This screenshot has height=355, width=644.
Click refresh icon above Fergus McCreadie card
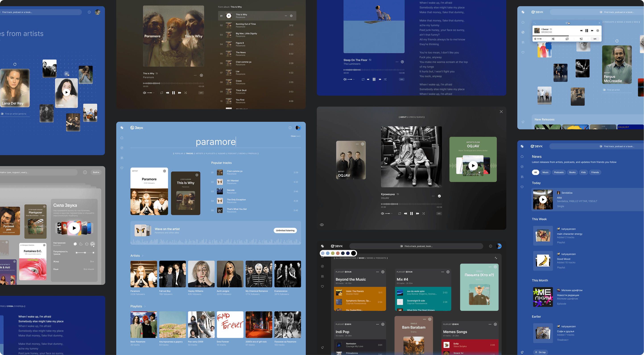pos(617,41)
